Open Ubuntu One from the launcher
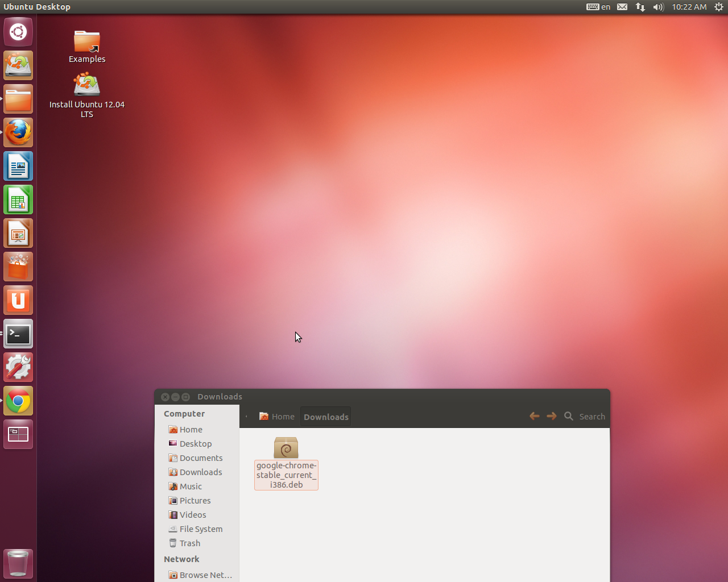The image size is (728, 582). click(x=18, y=300)
